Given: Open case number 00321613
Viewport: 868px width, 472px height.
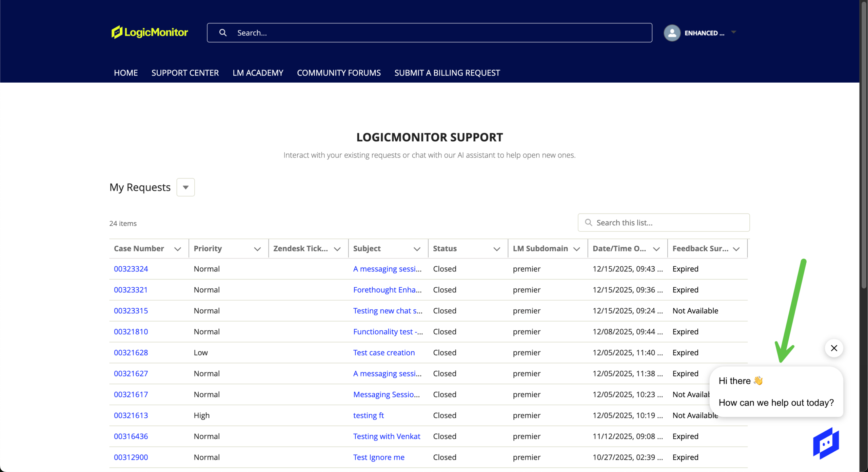Looking at the screenshot, I should (x=131, y=415).
